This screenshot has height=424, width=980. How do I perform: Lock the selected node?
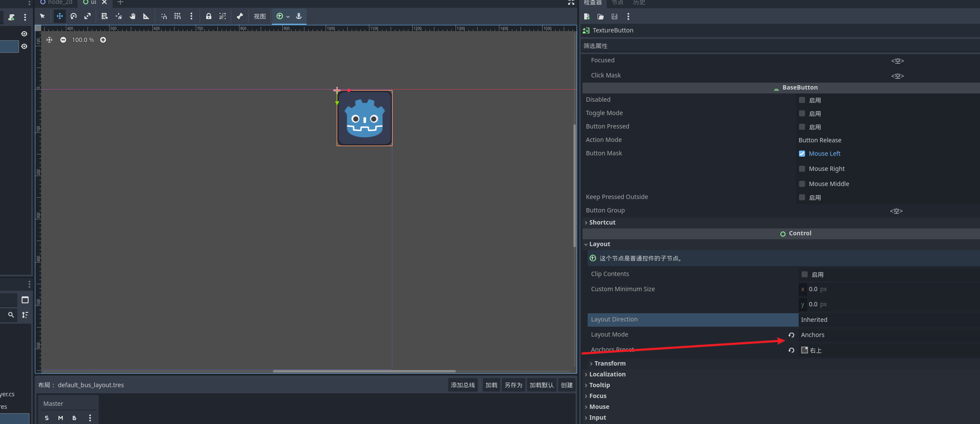pos(209,16)
